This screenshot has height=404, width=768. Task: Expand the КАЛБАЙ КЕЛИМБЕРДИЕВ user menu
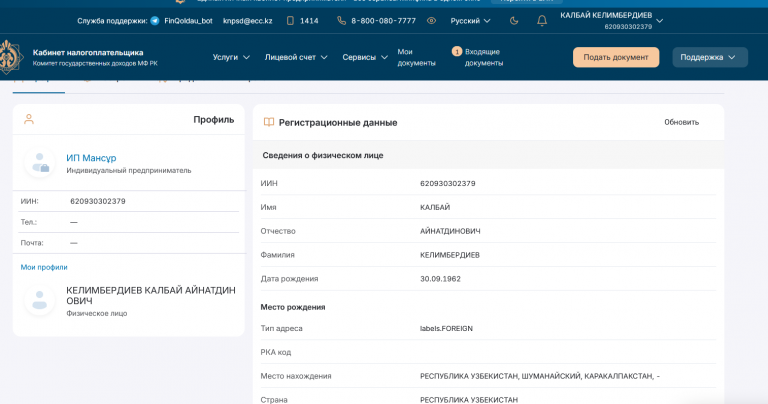tap(611, 21)
